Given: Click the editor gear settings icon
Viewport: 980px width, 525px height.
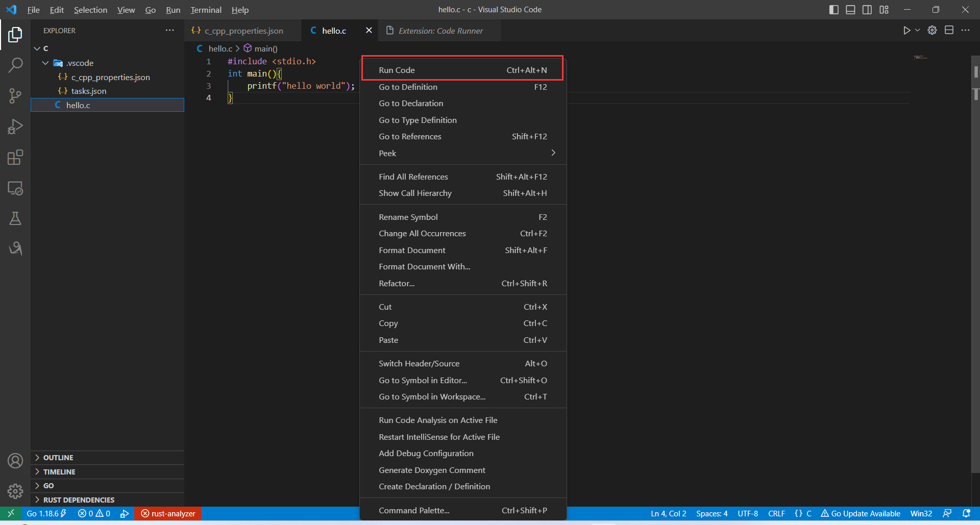Looking at the screenshot, I should 932,31.
